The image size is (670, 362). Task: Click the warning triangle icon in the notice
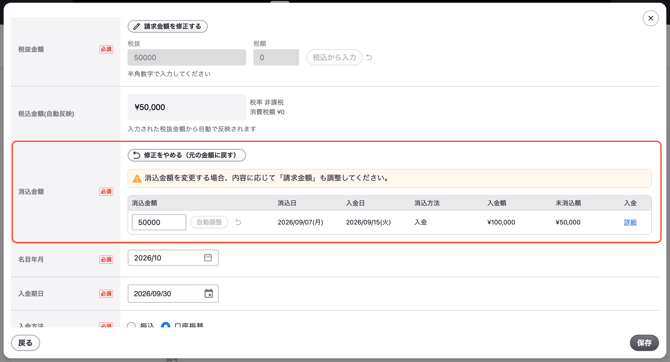pyautogui.click(x=137, y=179)
